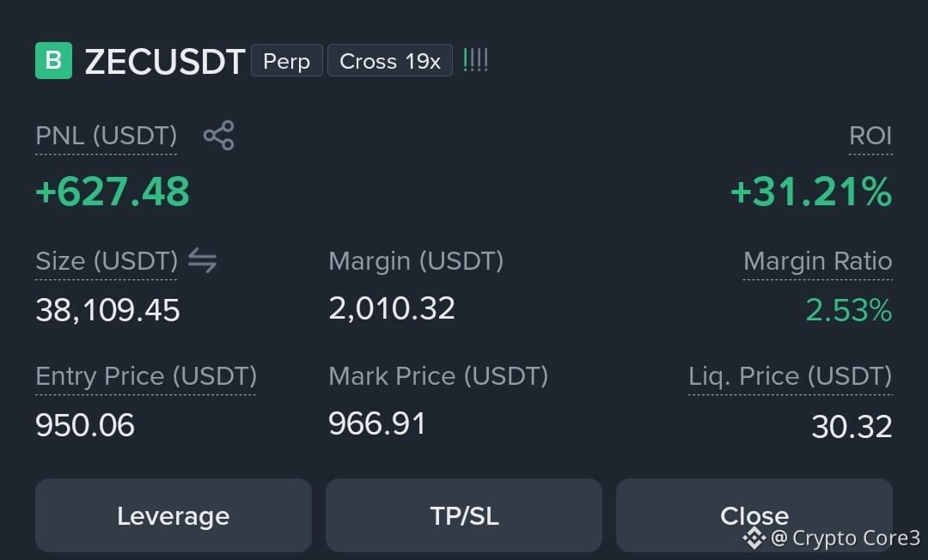
Task: Open the TP/SL button
Action: tap(464, 515)
